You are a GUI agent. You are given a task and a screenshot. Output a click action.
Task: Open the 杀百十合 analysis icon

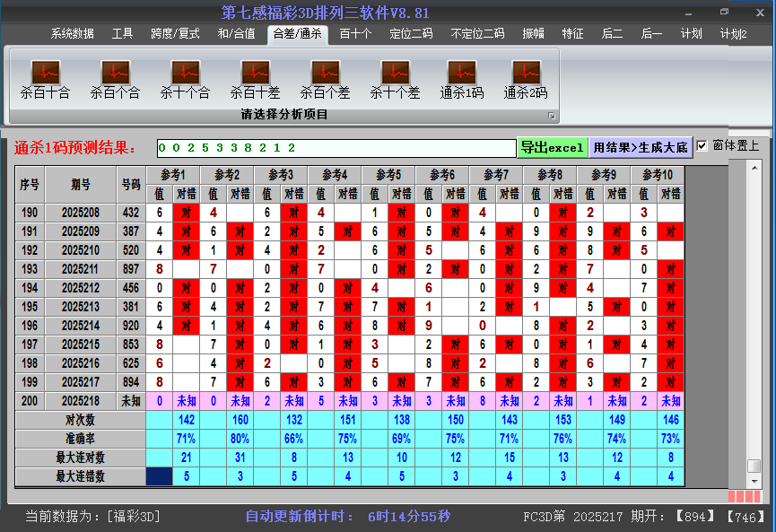[x=45, y=80]
